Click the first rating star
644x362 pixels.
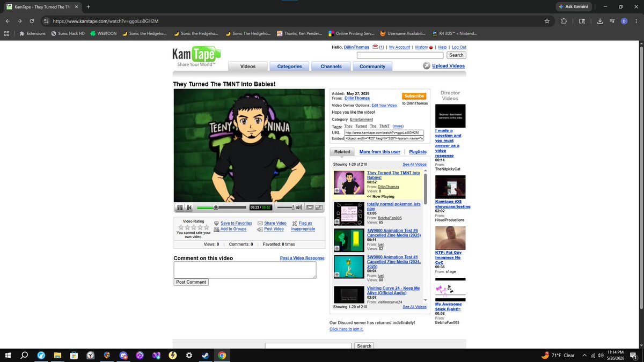click(181, 227)
